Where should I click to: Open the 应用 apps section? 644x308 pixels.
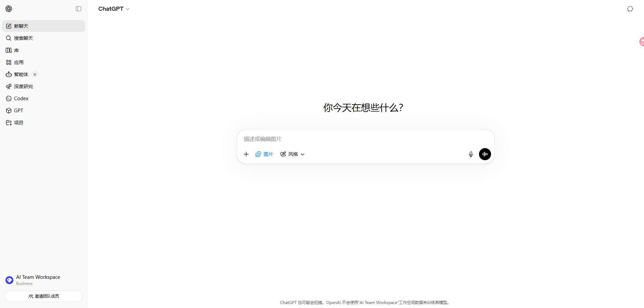coord(44,62)
